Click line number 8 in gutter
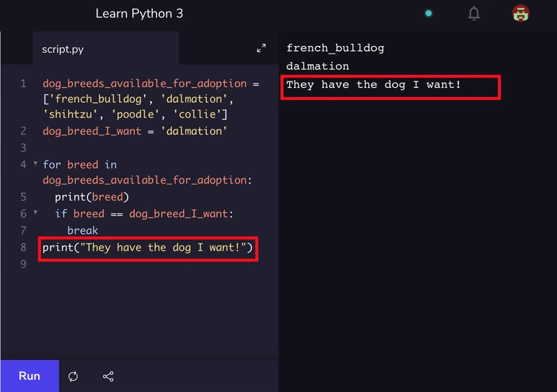This screenshot has width=557, height=392. [x=23, y=247]
